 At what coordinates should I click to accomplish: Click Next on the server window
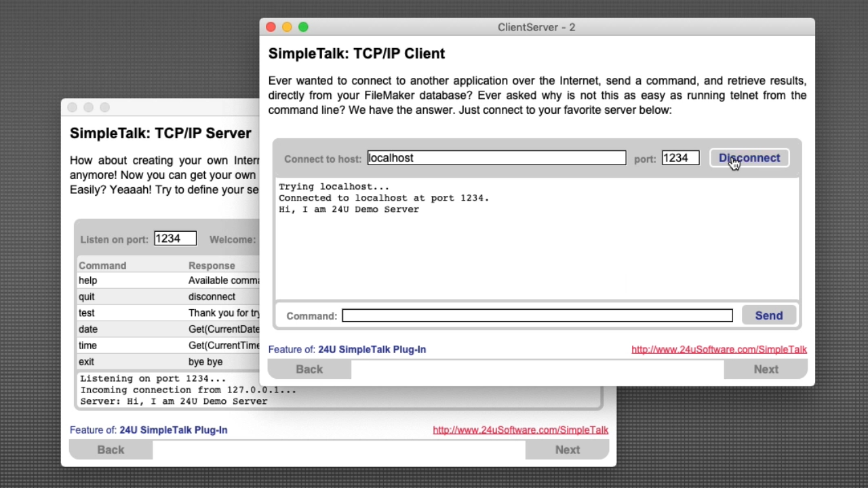[567, 449]
